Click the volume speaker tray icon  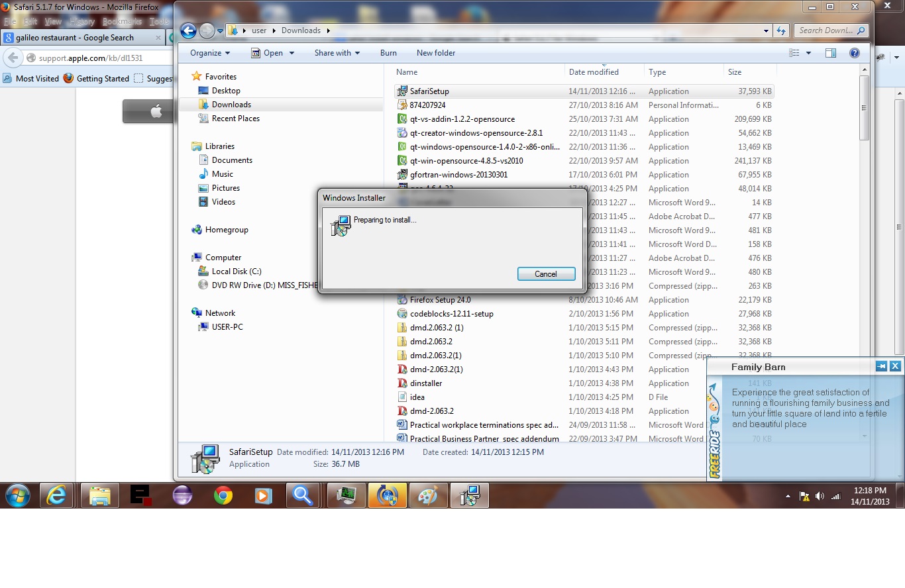pos(820,496)
